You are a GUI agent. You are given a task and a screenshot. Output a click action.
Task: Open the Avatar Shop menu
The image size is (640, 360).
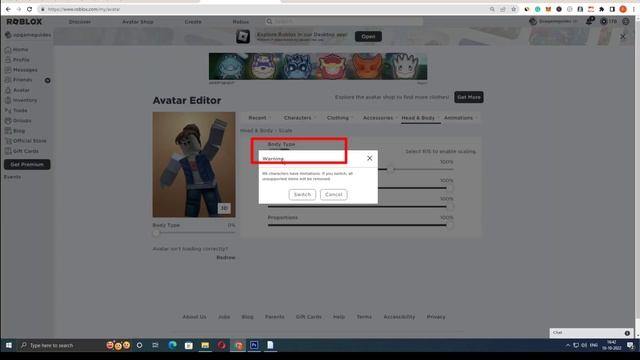[x=138, y=22]
